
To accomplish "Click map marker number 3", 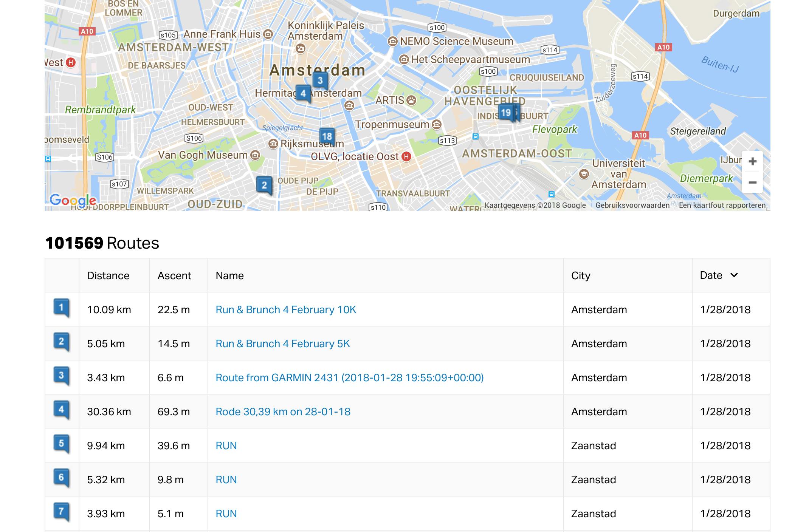I will coord(320,80).
